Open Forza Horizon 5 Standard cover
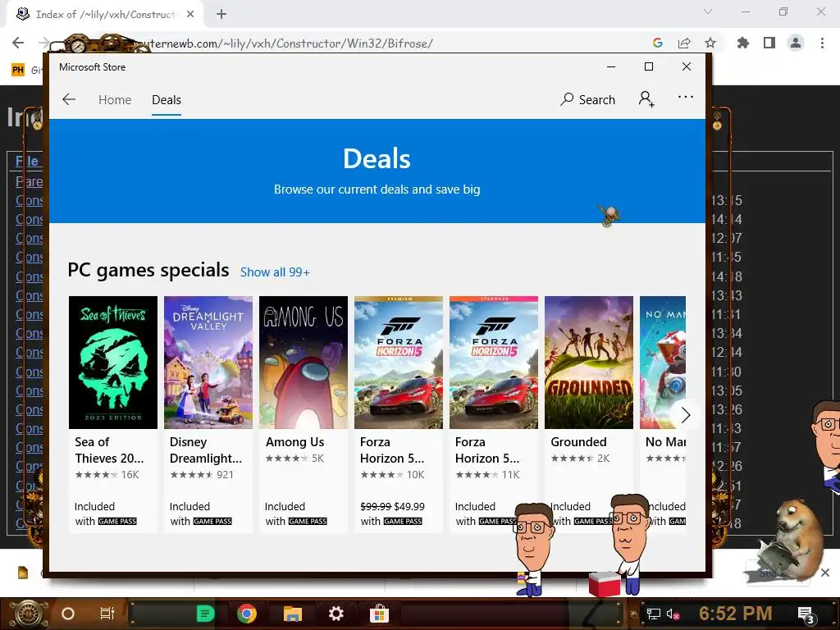The height and width of the screenshot is (630, 840). pyautogui.click(x=493, y=362)
